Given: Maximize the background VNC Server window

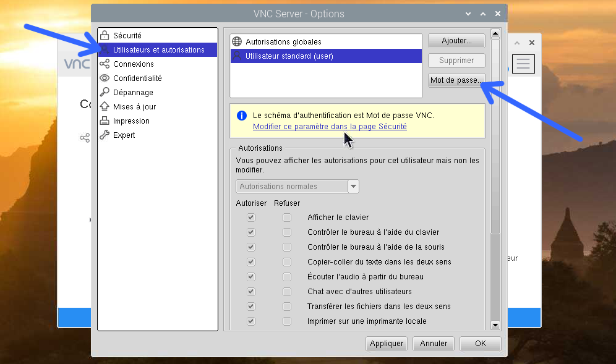Looking at the screenshot, I should (x=517, y=43).
